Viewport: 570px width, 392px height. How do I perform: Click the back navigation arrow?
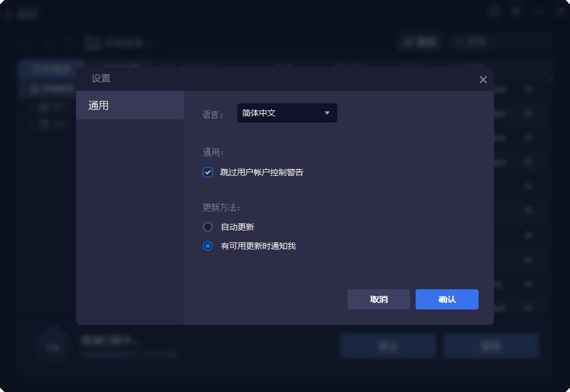pos(27,42)
